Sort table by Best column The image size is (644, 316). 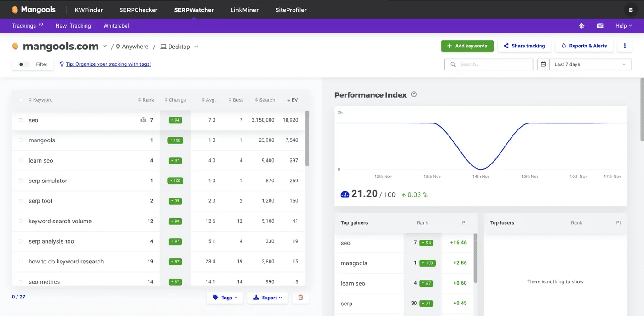click(236, 100)
